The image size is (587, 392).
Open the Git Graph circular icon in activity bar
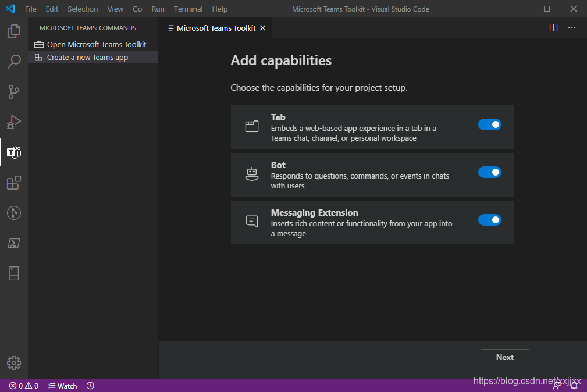(x=14, y=213)
